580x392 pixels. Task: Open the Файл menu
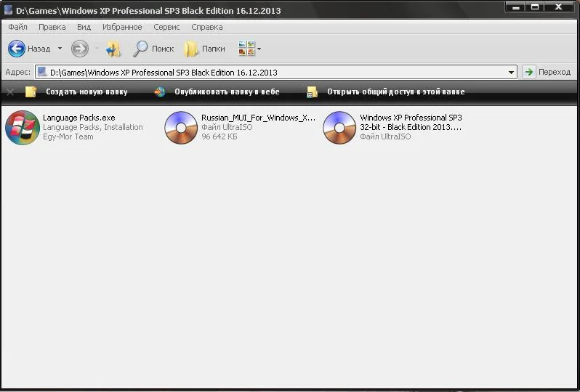point(17,27)
